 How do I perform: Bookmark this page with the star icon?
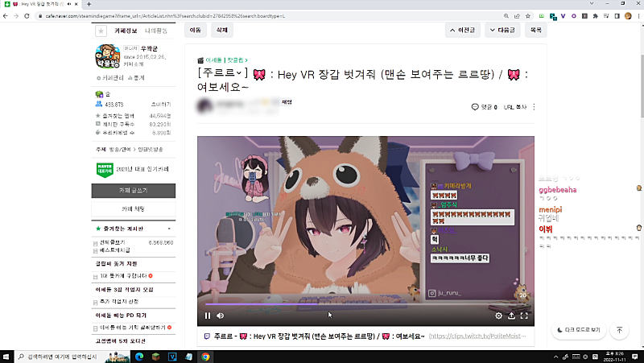coord(528,16)
